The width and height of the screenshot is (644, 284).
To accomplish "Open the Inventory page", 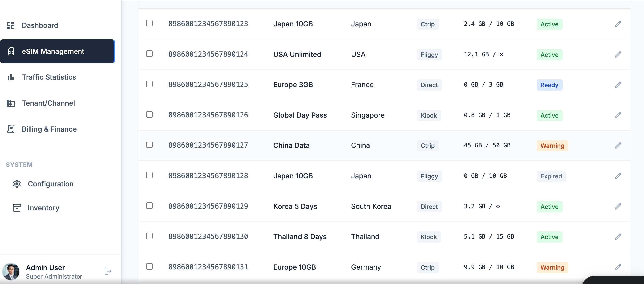I will click(x=44, y=208).
